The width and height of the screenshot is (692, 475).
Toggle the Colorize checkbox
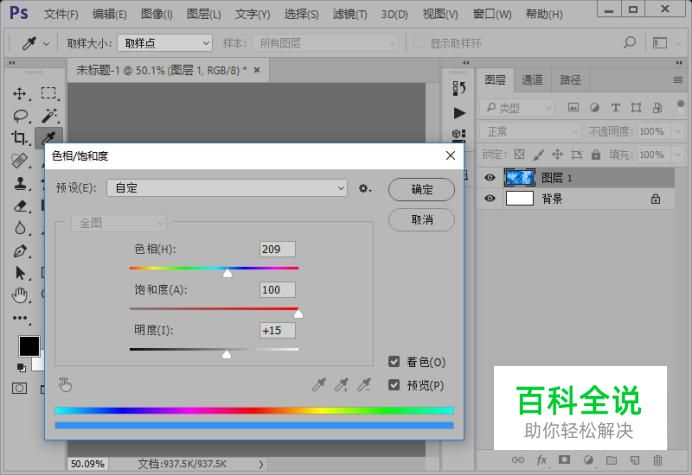pos(394,362)
